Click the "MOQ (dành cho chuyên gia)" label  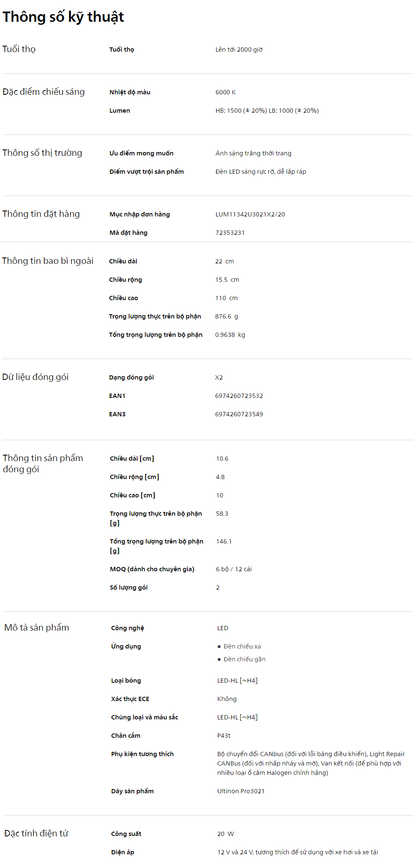[152, 569]
